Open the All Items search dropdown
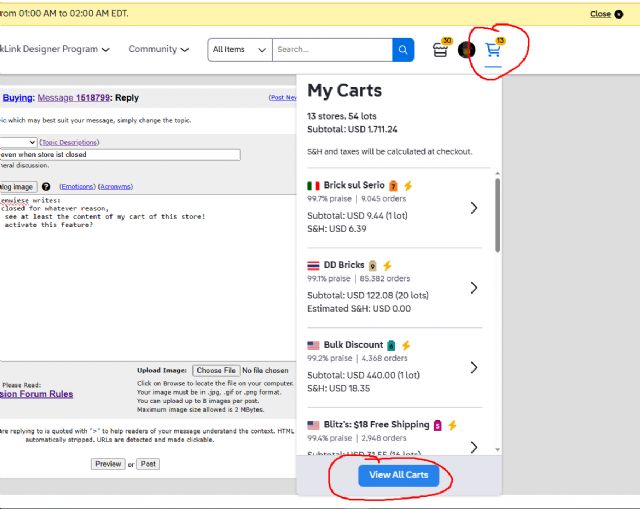This screenshot has height=509, width=640. [x=239, y=49]
